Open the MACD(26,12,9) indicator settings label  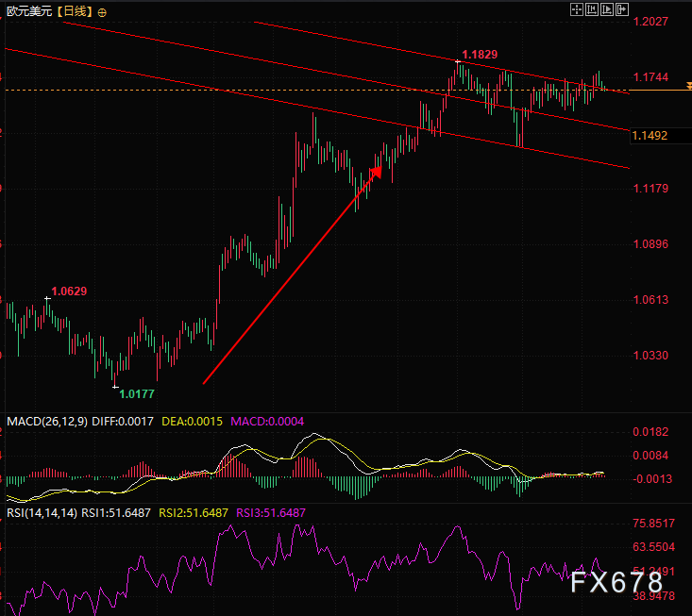tap(46, 421)
